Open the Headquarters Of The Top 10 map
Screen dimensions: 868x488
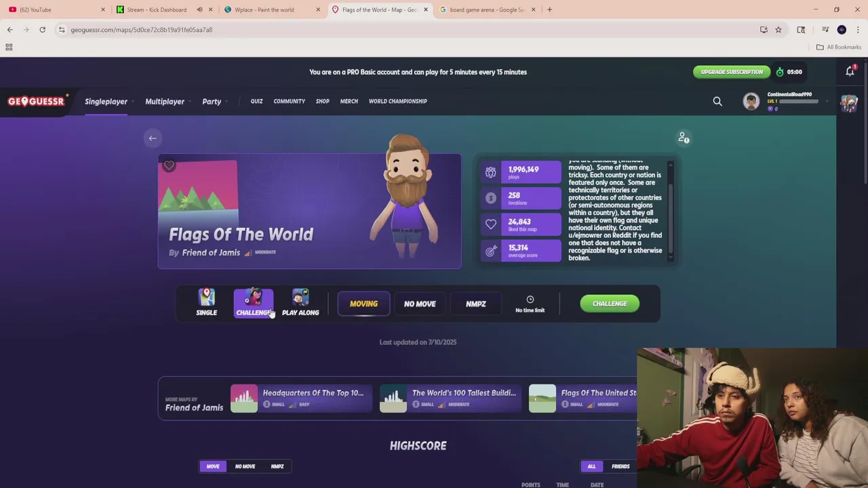coord(313,393)
